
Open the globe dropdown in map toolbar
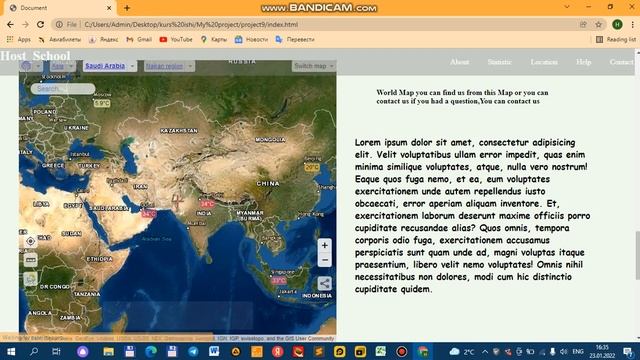click(31, 66)
